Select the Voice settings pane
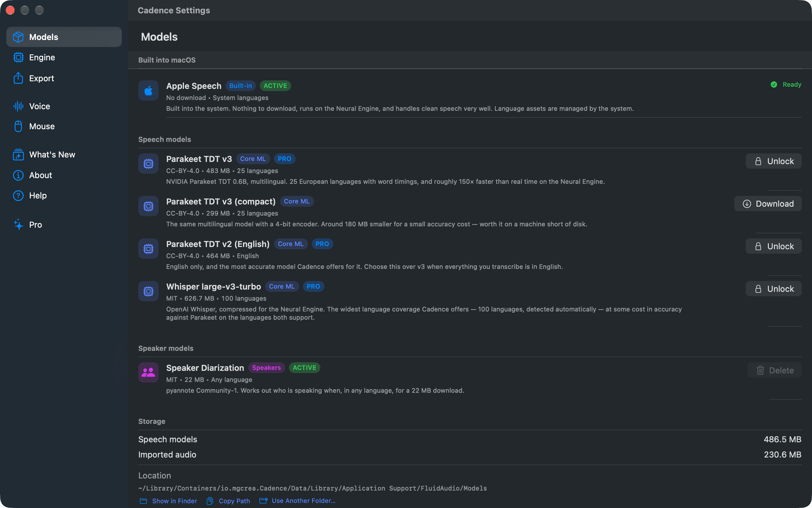Image resolution: width=812 pixels, height=508 pixels. point(64,106)
